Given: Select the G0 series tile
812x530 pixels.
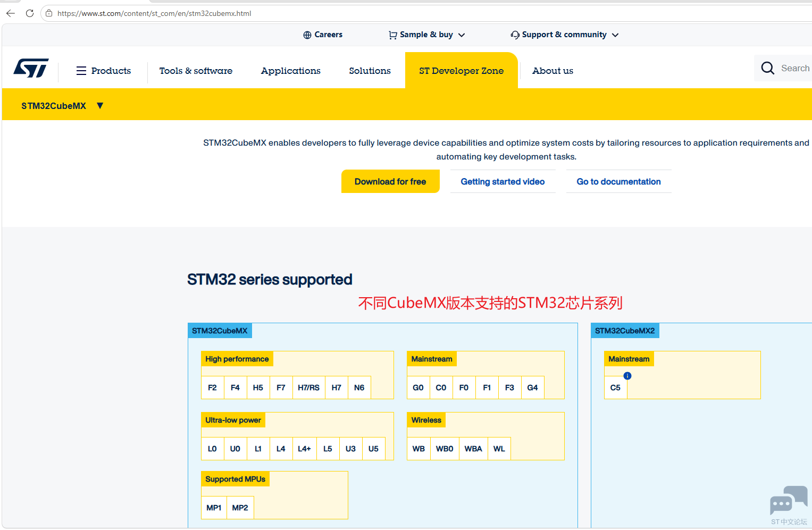Looking at the screenshot, I should [x=418, y=388].
